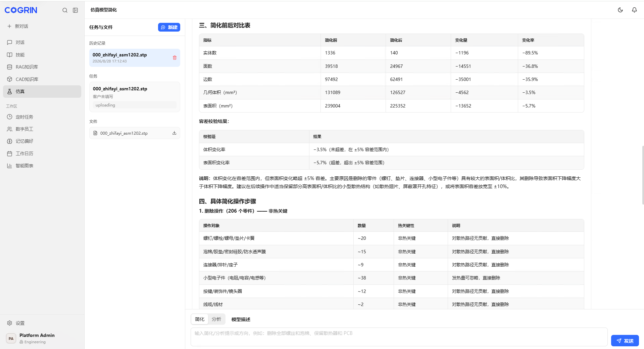Go to CAD知识库
The height and width of the screenshot is (349, 644).
42,79
